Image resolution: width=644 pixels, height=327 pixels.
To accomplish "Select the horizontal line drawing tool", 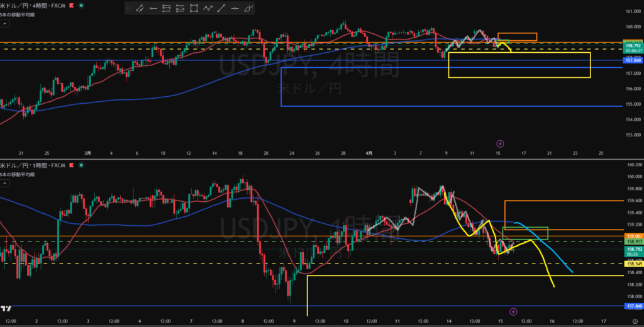I will tap(235, 9).
